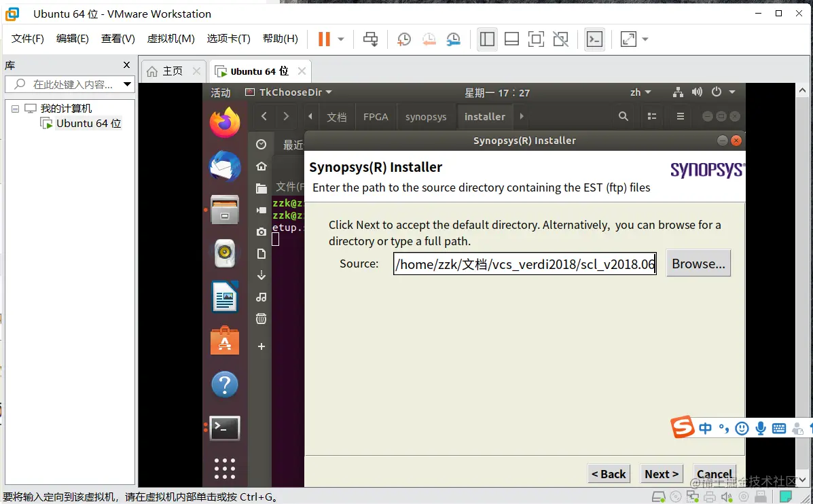
Task: Select Ubuntu 64 位 in the library tree
Action: [x=88, y=124]
